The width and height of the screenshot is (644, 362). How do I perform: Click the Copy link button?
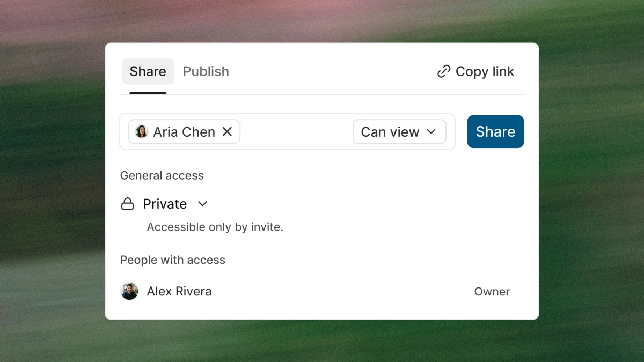(x=476, y=71)
